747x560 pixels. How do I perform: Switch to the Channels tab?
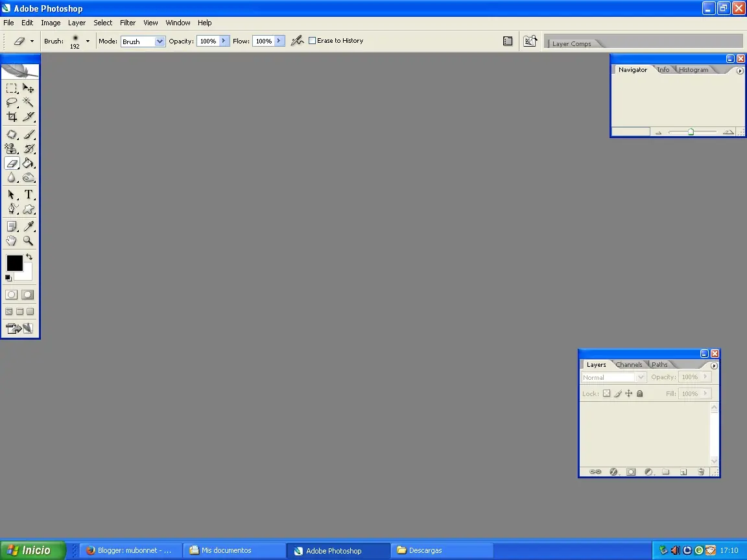click(628, 364)
